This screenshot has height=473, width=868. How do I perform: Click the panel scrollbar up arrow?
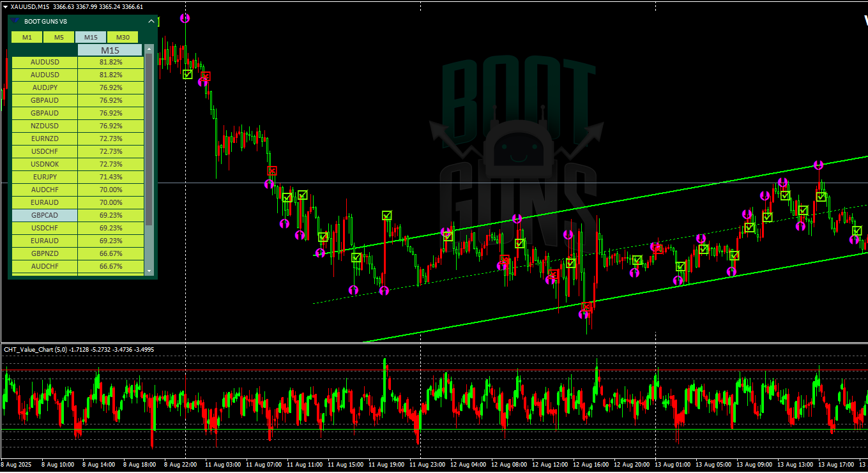(x=149, y=48)
